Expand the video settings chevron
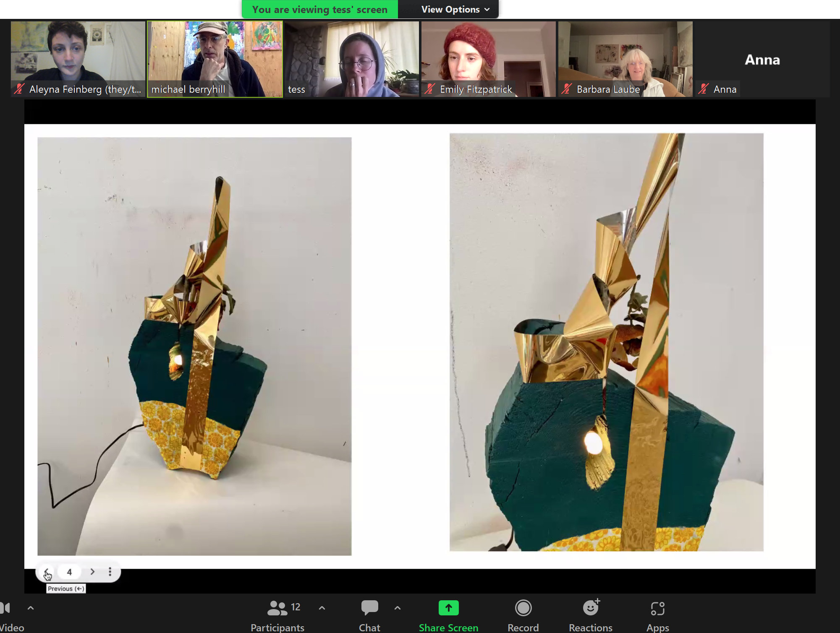 pyautogui.click(x=30, y=607)
